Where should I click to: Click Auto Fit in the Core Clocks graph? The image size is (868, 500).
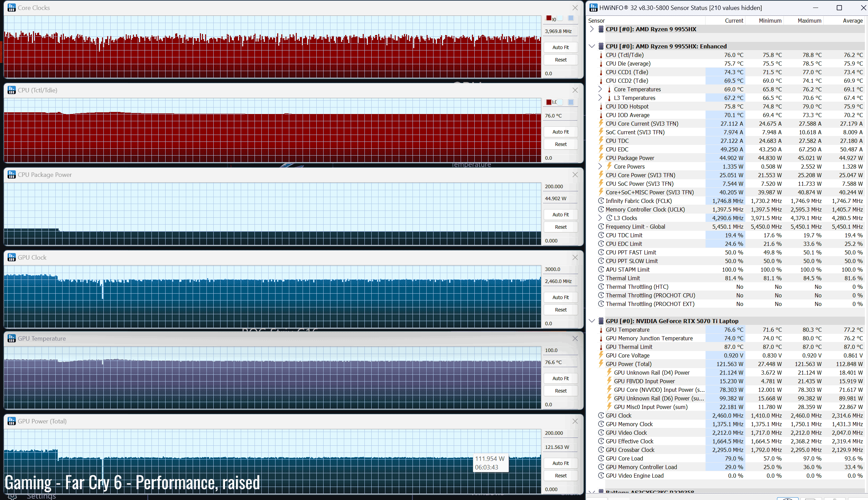pos(560,47)
